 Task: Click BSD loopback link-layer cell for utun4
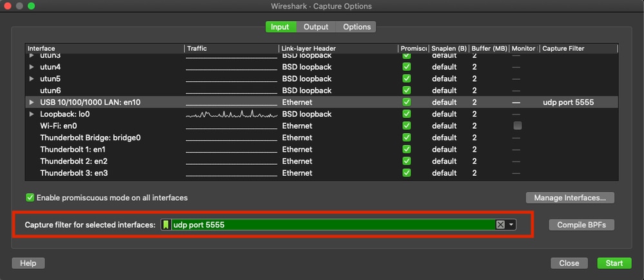point(306,67)
